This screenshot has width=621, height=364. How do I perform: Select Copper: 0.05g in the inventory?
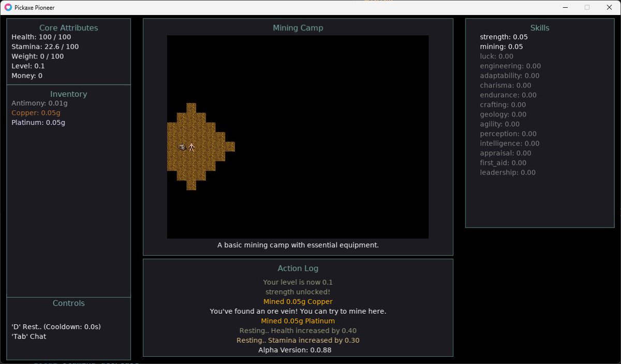click(x=36, y=113)
